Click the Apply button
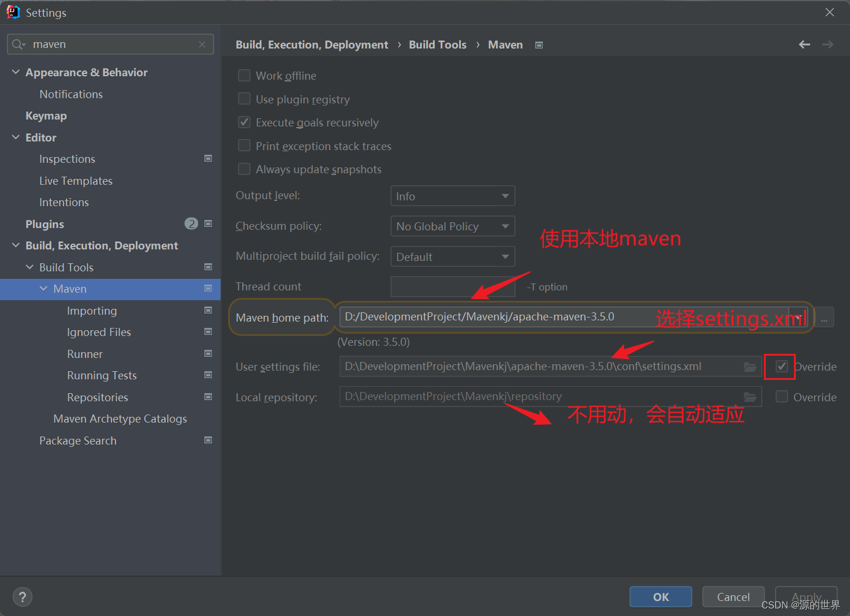Viewport: 850px width, 616px height. tap(806, 597)
